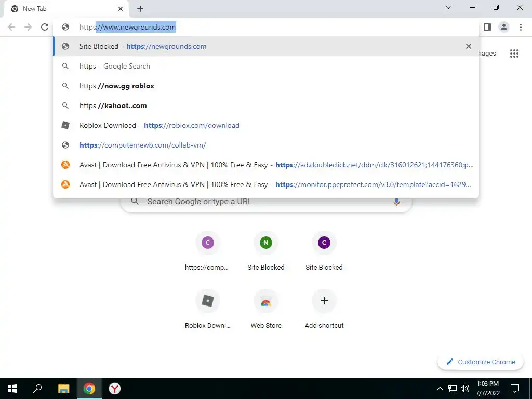Open the clock showing 1:03 PM
532x399 pixels.
click(487, 389)
